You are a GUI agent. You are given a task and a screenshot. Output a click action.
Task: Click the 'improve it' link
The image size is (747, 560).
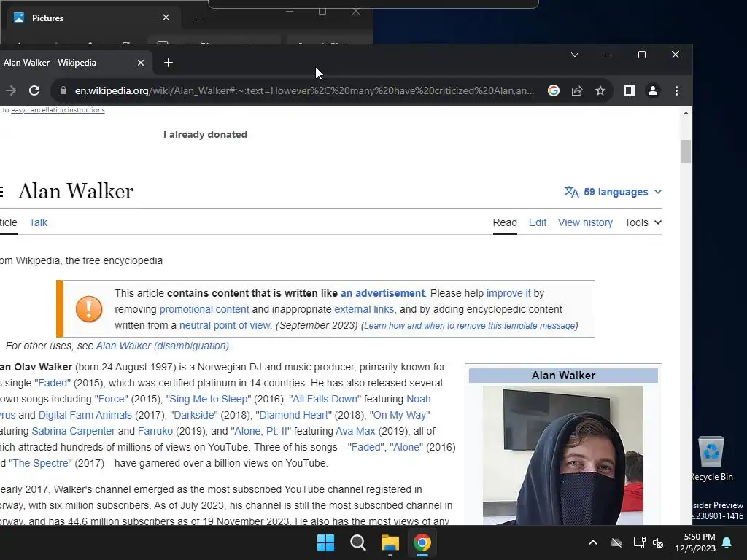coord(508,293)
